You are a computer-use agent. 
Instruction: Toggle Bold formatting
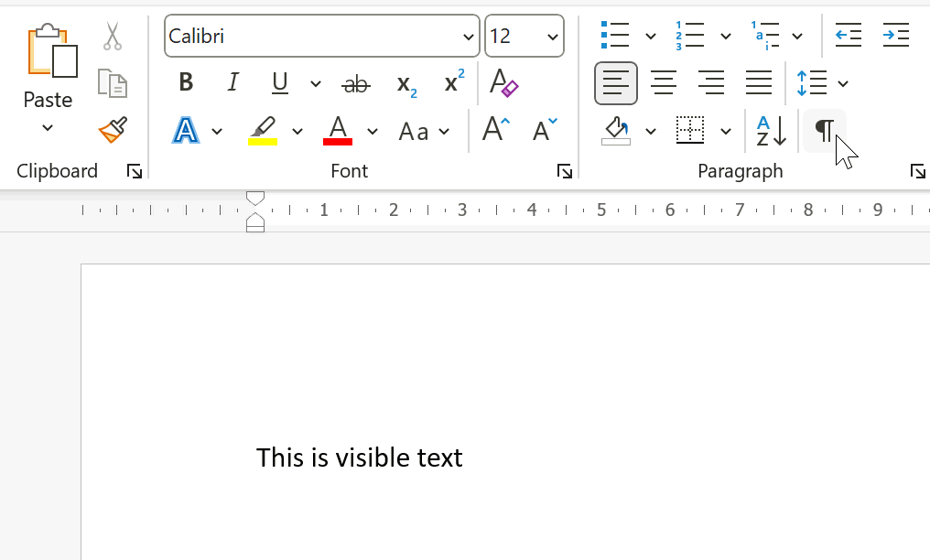[186, 83]
